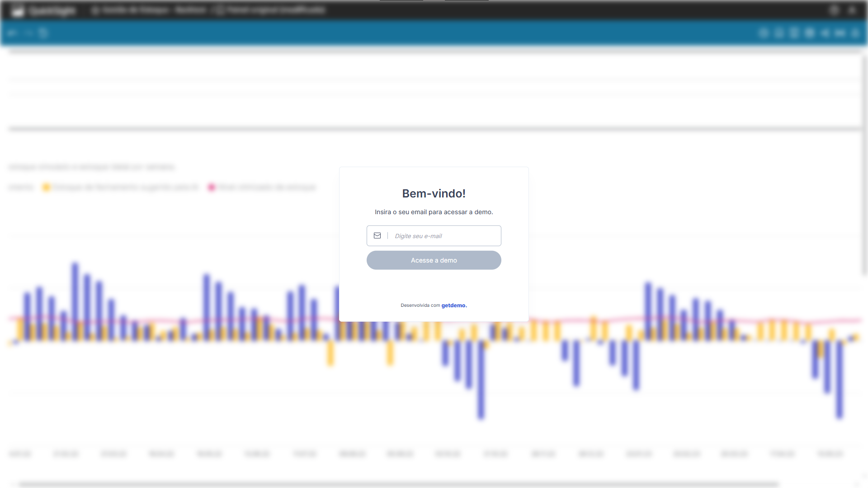868x488 pixels.
Task: Select the 'Painel original' label in top bar
Action: click(x=276, y=10)
